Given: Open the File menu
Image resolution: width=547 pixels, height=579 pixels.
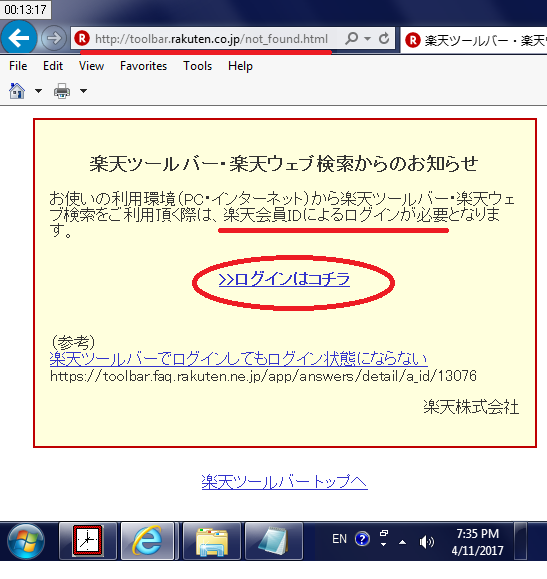Looking at the screenshot, I should point(18,66).
